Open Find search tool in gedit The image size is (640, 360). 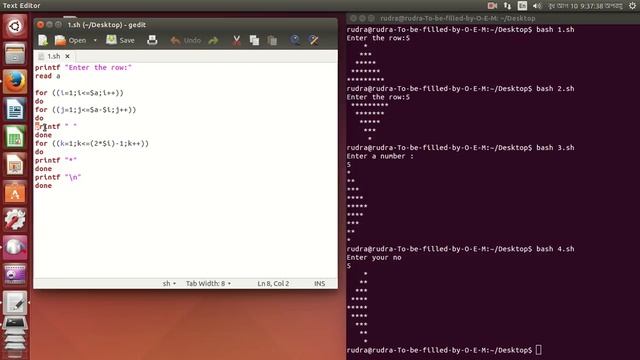[295, 40]
